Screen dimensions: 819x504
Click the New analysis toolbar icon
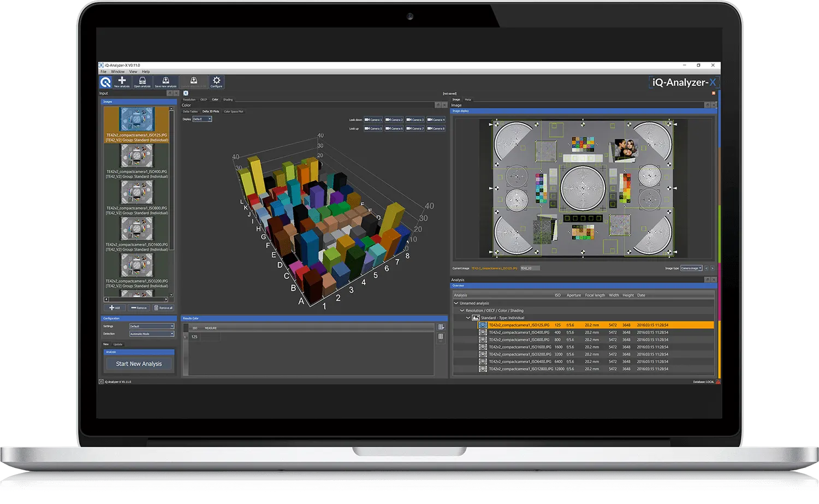point(122,82)
